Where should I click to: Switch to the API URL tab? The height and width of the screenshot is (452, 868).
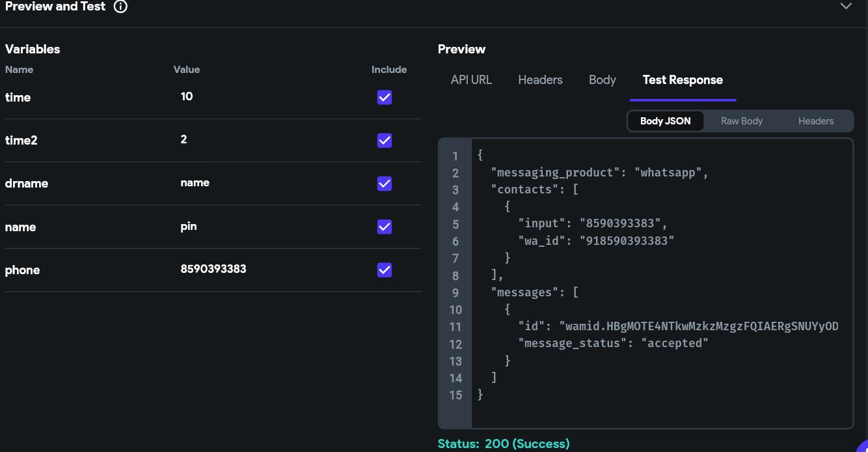point(471,80)
